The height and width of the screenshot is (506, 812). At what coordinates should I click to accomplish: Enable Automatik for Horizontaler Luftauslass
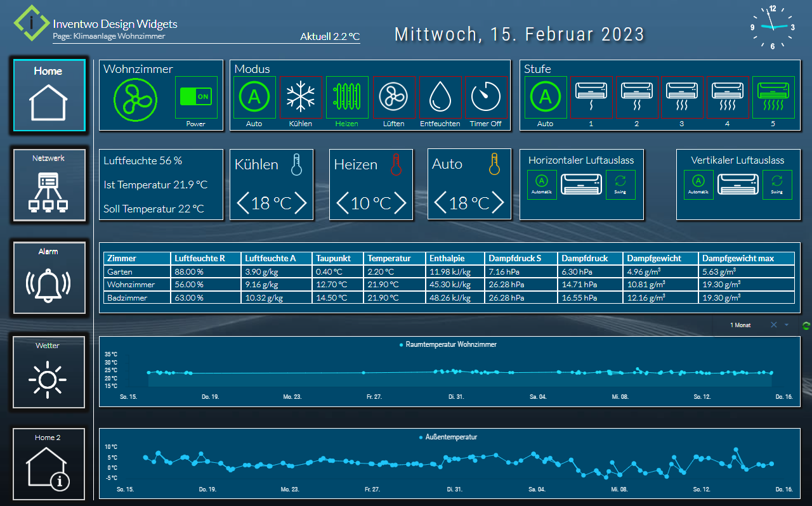point(542,185)
